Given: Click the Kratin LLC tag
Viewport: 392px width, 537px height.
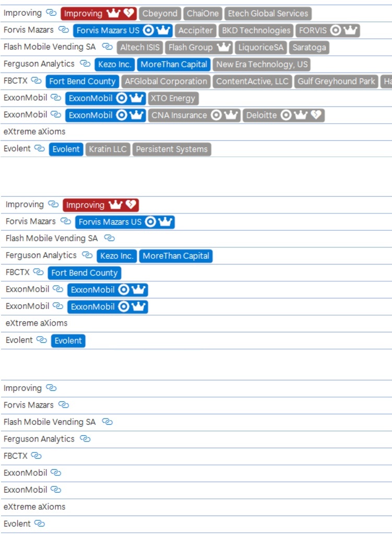Looking at the screenshot, I should point(108,149).
